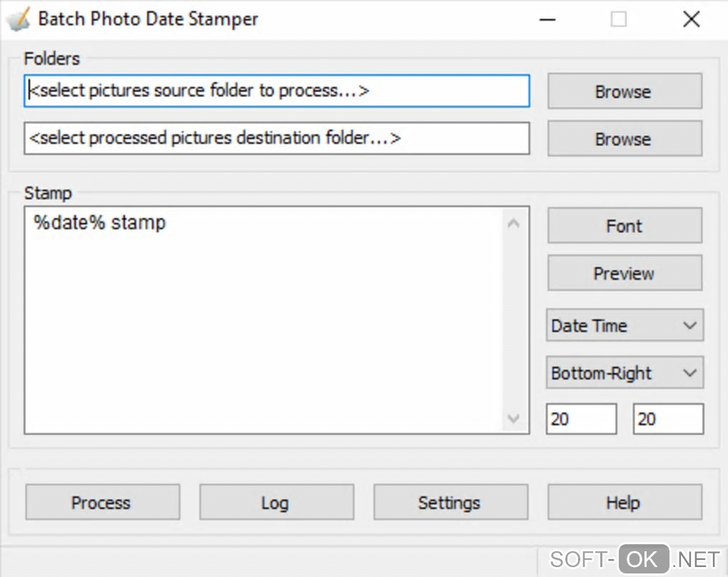Expand the Date Time format dropdown
Screen dimensions: 728x577
click(x=625, y=326)
